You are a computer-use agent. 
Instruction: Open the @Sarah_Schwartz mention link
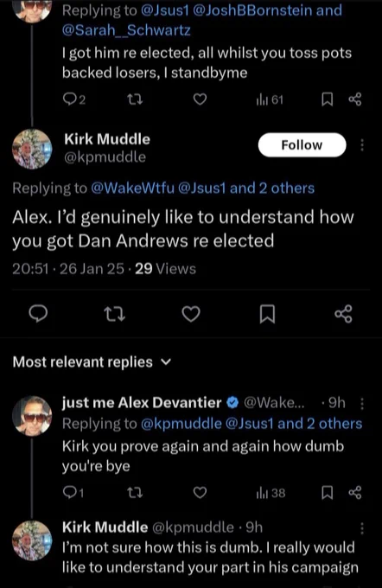(x=126, y=30)
